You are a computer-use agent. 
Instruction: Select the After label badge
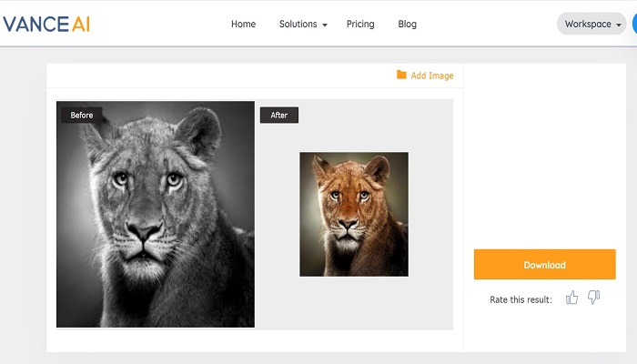click(x=279, y=115)
